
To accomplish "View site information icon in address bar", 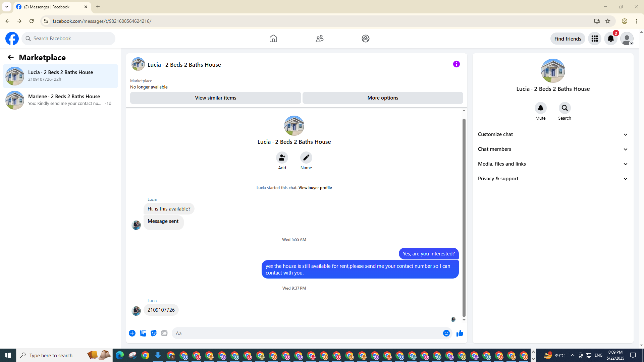I will (46, 21).
